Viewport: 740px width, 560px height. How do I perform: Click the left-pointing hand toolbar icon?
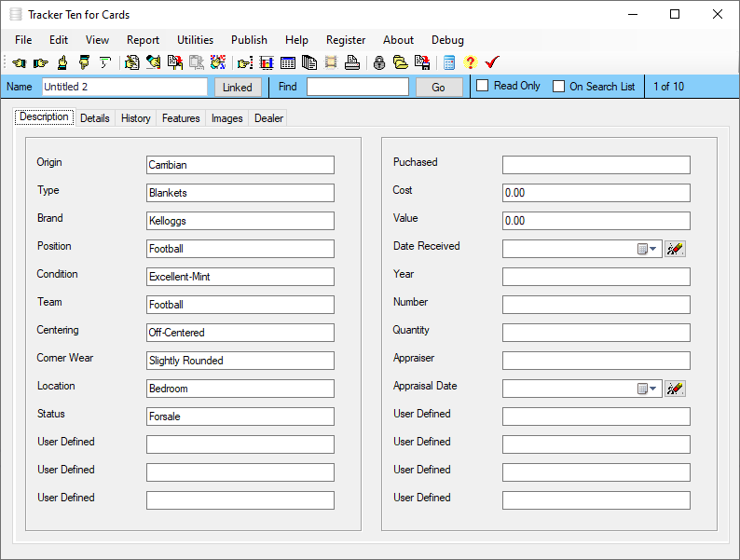pyautogui.click(x=19, y=63)
